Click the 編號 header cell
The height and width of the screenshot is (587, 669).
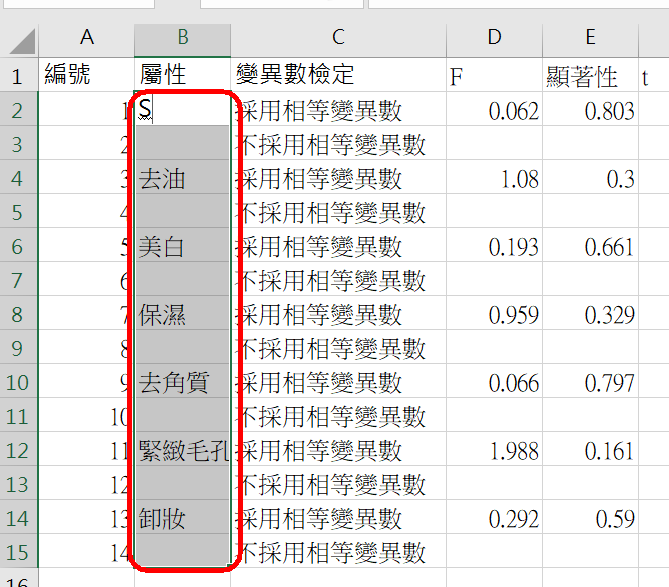click(x=87, y=76)
